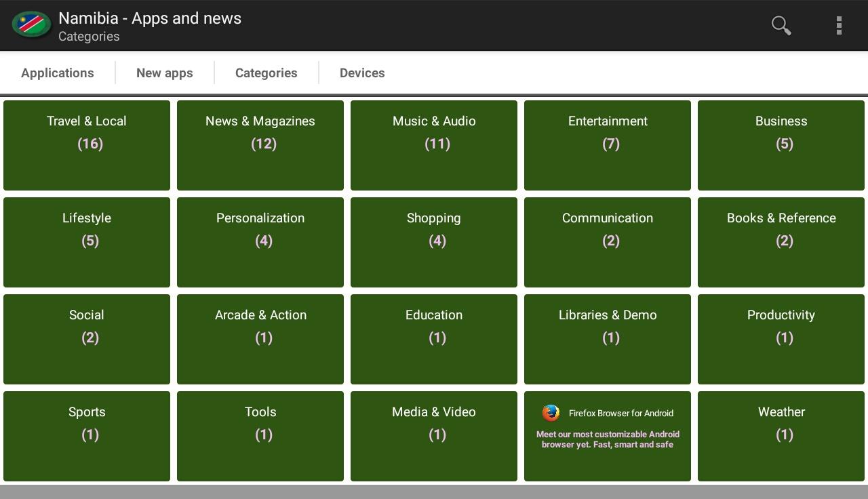Tap the 'Namibia - Apps and news' title
Image resolution: width=868 pixels, height=499 pixels.
[x=150, y=18]
